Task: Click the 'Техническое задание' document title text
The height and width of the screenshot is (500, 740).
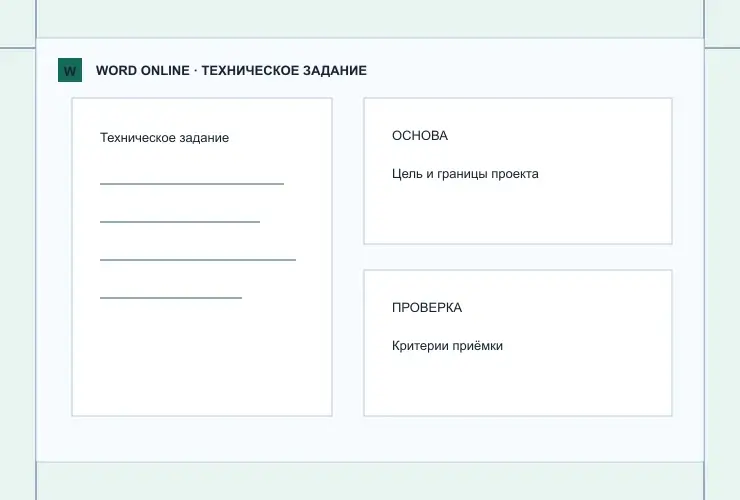Action: [x=164, y=137]
